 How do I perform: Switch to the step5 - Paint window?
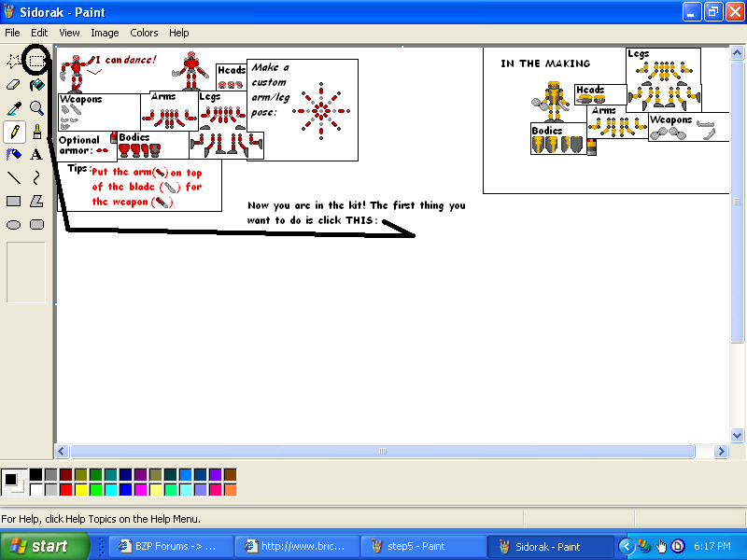tap(424, 546)
